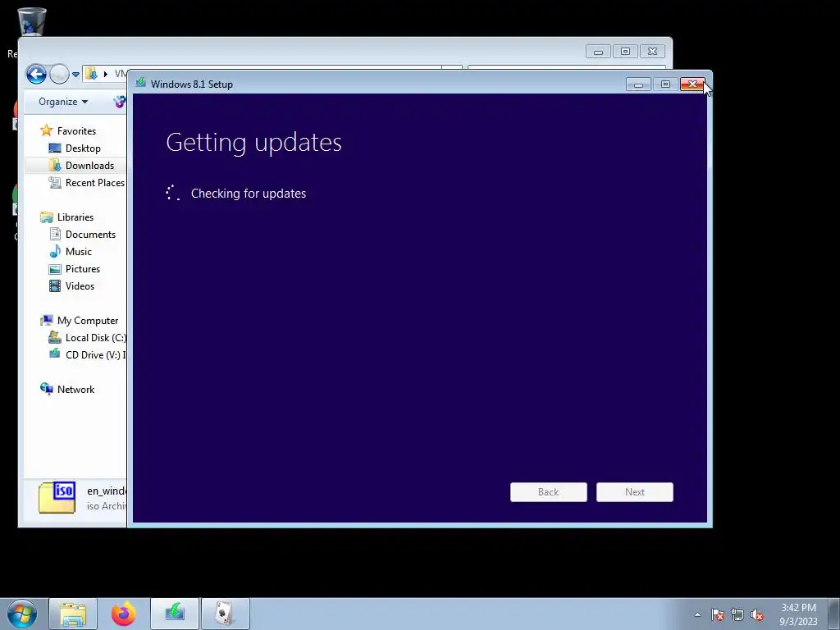Click the network status tray icon

(x=737, y=614)
